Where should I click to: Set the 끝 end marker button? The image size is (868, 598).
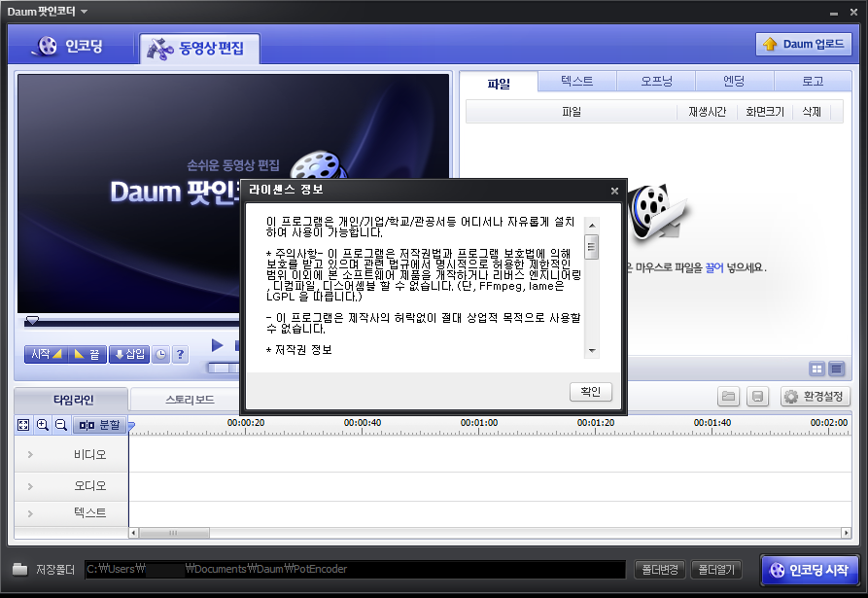pyautogui.click(x=87, y=354)
